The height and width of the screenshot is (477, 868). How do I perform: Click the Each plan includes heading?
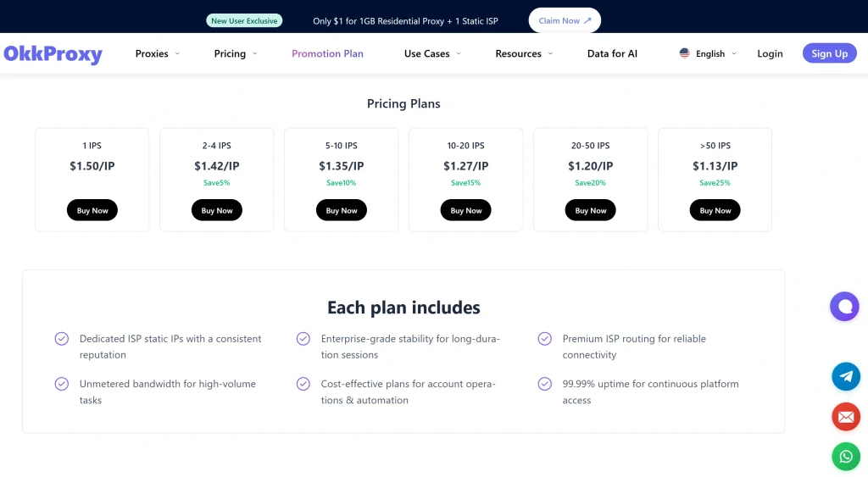coord(403,307)
